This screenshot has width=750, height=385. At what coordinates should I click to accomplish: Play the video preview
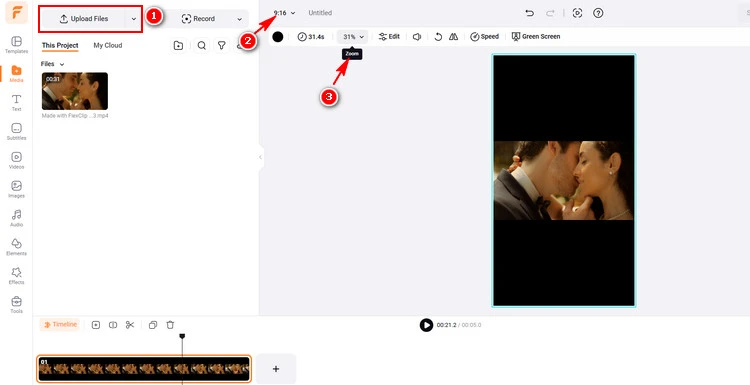[426, 325]
